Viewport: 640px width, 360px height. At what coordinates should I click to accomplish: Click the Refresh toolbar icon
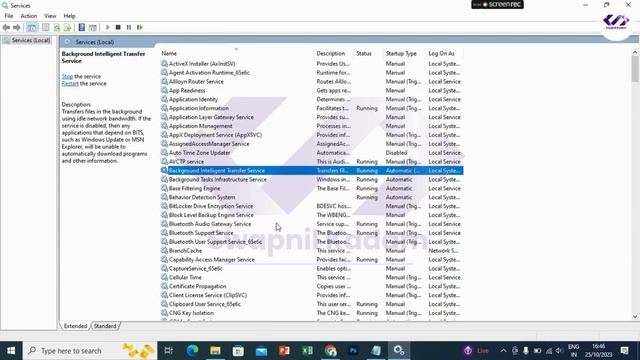point(57,27)
